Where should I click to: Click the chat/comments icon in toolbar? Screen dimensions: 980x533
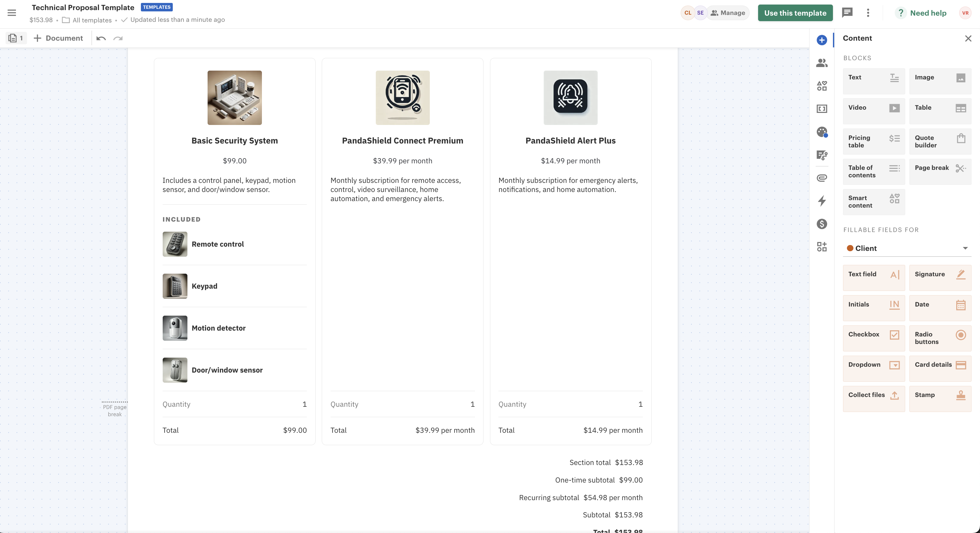click(x=846, y=12)
